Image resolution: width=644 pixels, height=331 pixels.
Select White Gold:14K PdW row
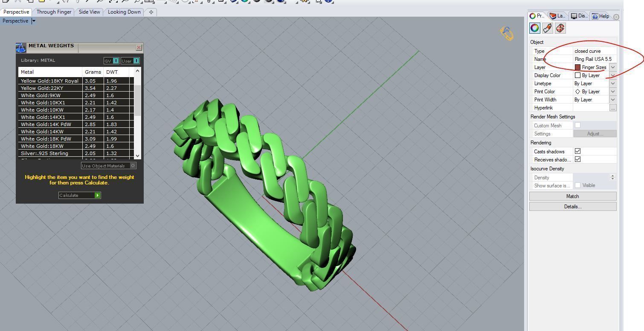(x=76, y=124)
